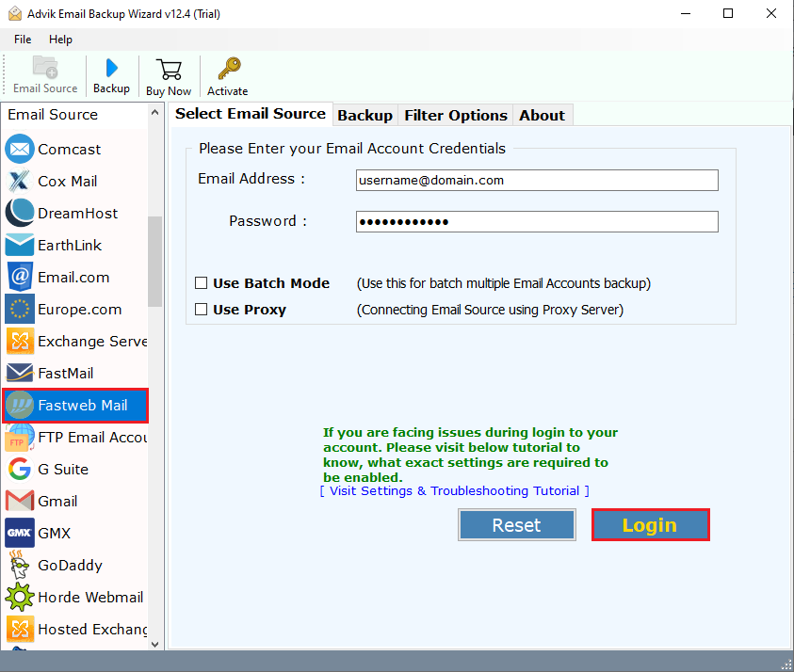
Task: Select Comcast email source
Action: [x=75, y=150]
